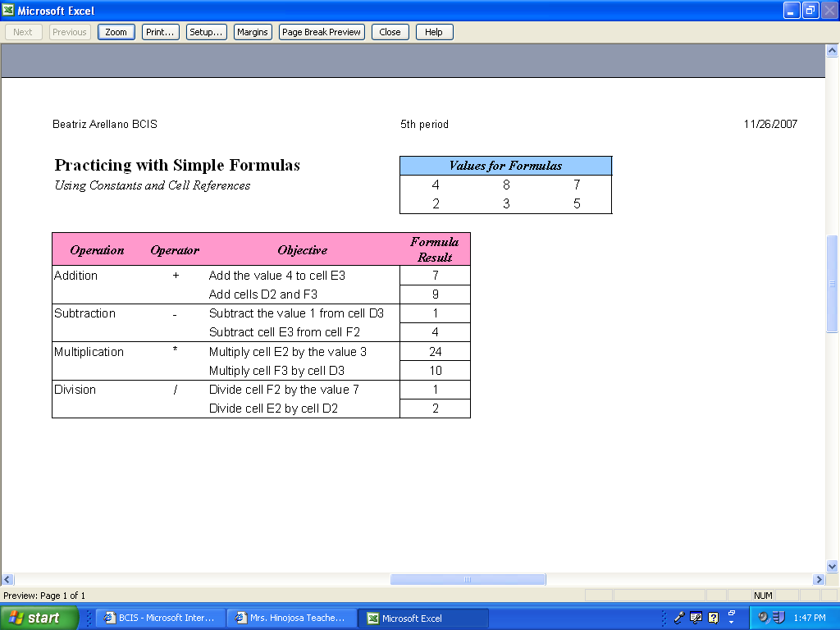Click the security shield tray icon
The image size is (840, 630).
(778, 618)
